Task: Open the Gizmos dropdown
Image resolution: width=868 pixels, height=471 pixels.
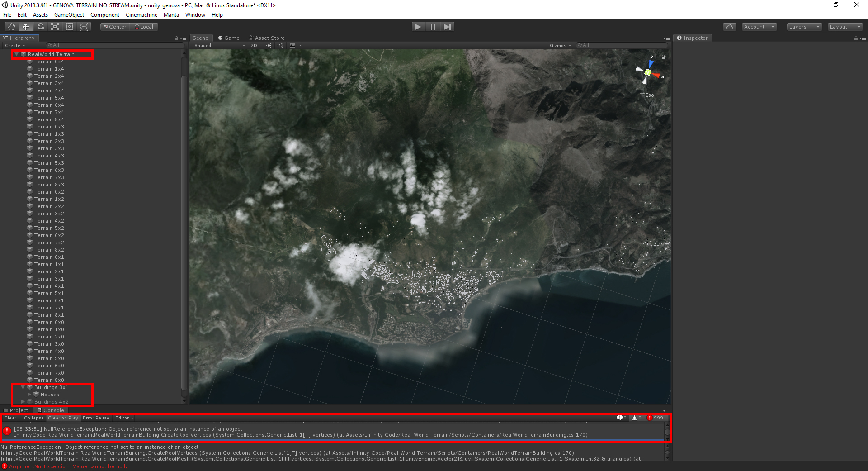Action: click(x=560, y=45)
